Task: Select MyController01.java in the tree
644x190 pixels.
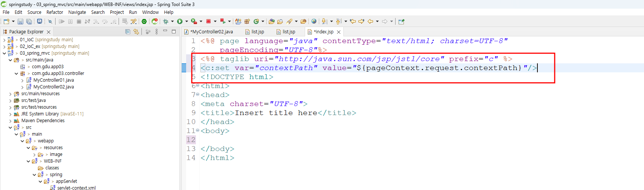Action: tap(53, 80)
